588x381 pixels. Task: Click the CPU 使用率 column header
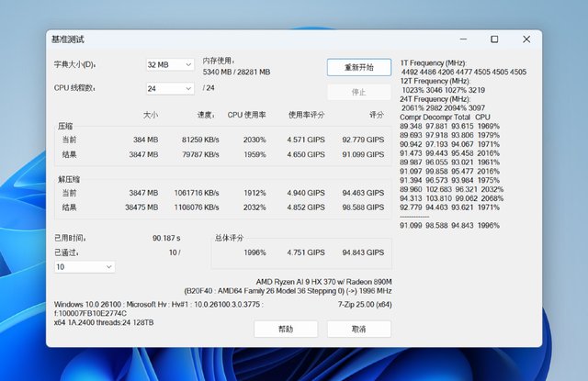246,115
